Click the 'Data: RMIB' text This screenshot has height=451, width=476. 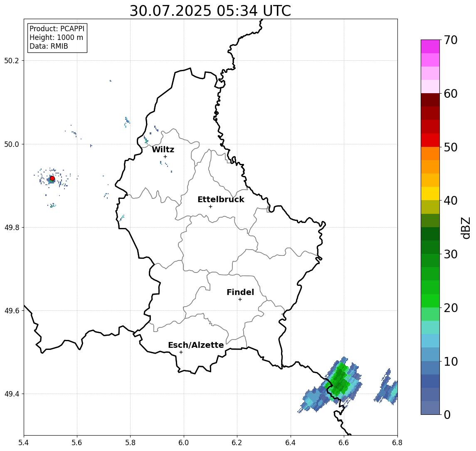point(49,46)
